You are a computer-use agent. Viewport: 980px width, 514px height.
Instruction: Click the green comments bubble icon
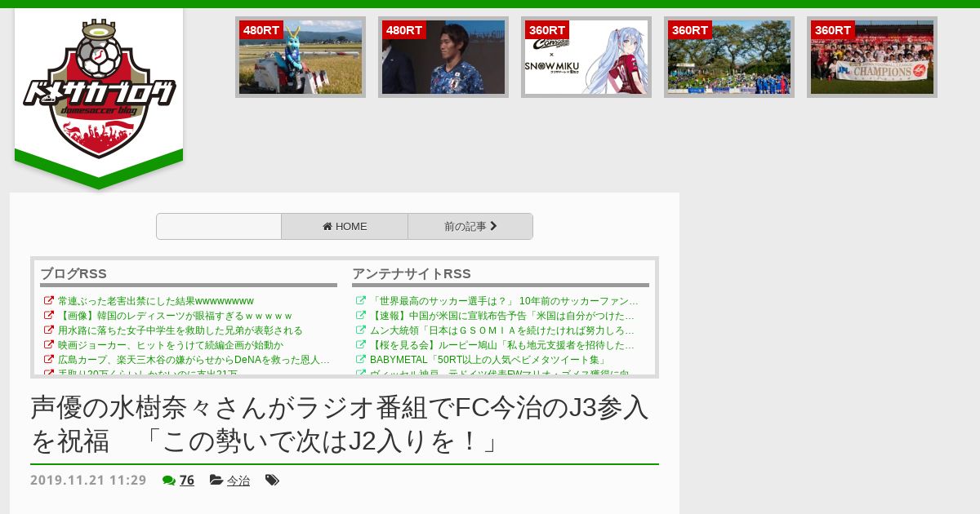coord(169,481)
